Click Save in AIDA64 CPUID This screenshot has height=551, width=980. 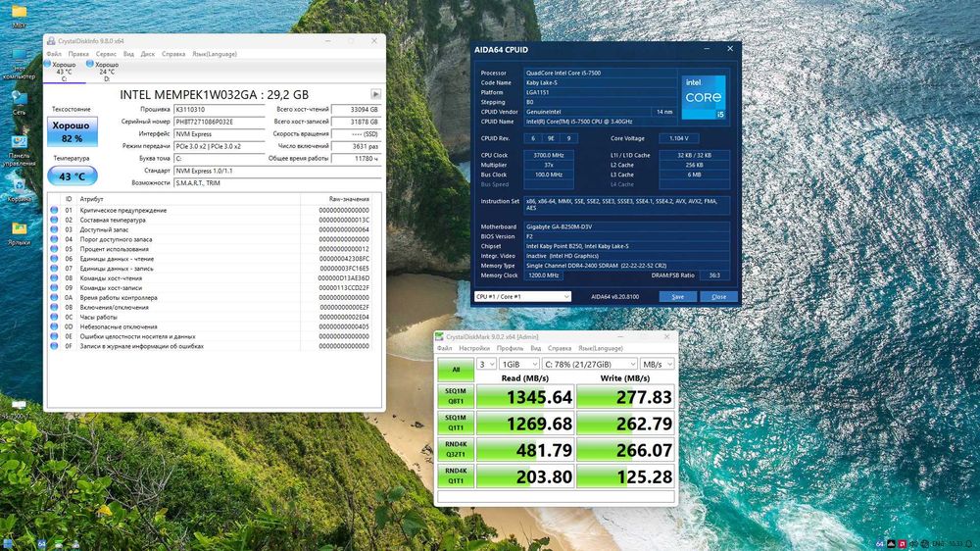pyautogui.click(x=677, y=296)
